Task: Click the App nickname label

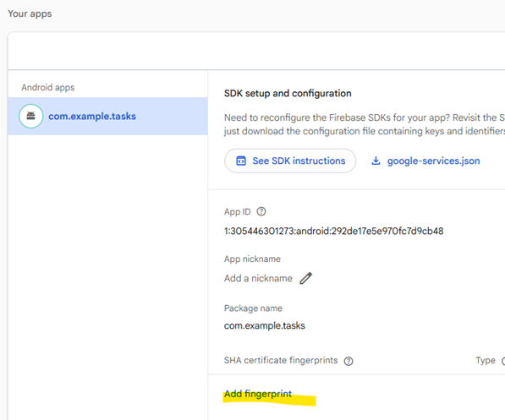Action: (252, 259)
